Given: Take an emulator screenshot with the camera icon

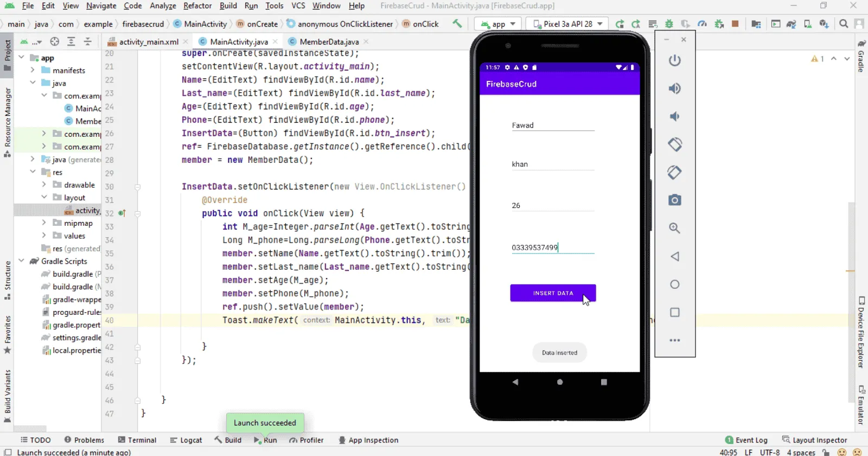Looking at the screenshot, I should [x=675, y=200].
